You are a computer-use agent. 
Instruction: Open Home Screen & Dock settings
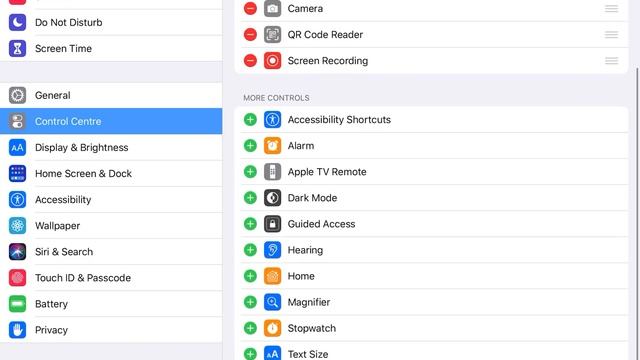pos(111,173)
